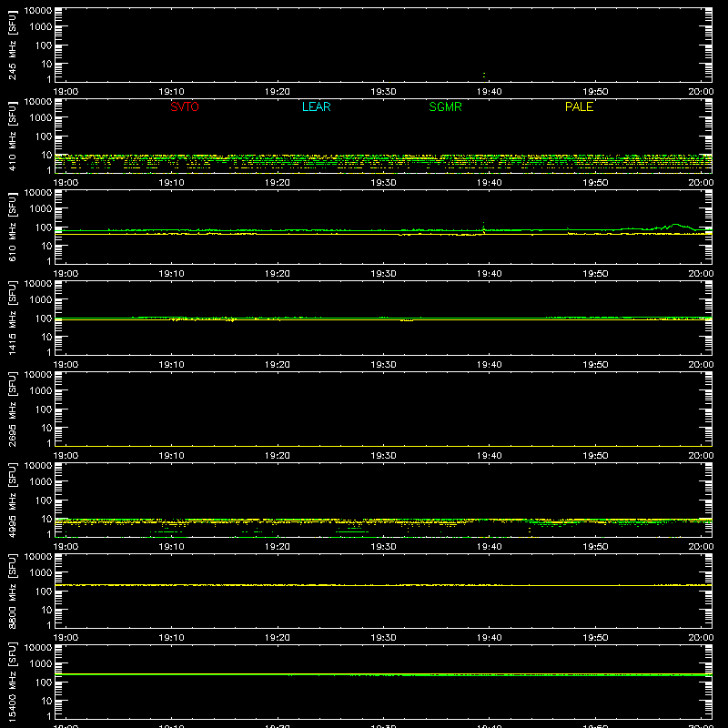Click the red SVTO station legend label

185,106
